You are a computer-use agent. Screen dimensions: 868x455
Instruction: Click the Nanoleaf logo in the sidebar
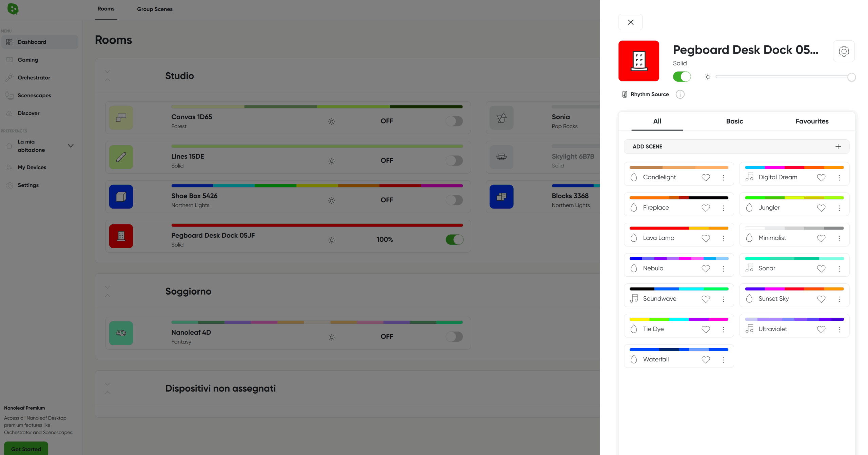13,9
